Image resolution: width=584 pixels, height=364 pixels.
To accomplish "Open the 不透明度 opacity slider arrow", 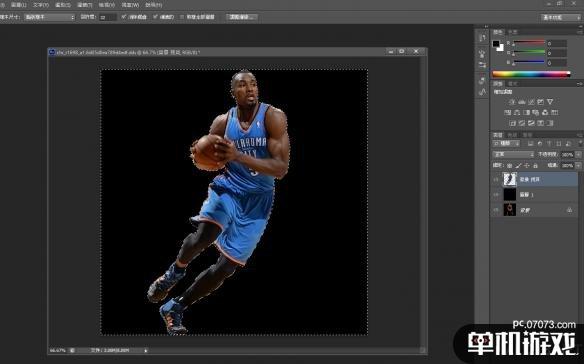I will point(578,154).
